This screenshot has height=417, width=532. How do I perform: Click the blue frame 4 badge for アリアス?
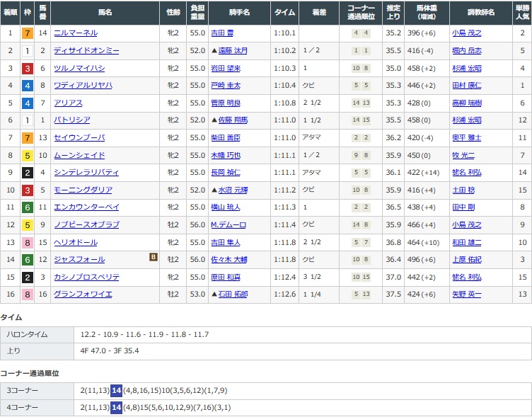pyautogui.click(x=27, y=103)
